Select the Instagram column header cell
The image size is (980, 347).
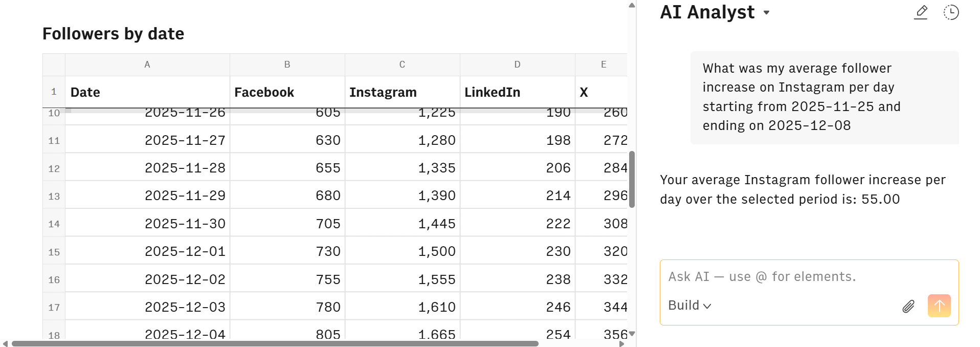pos(383,92)
